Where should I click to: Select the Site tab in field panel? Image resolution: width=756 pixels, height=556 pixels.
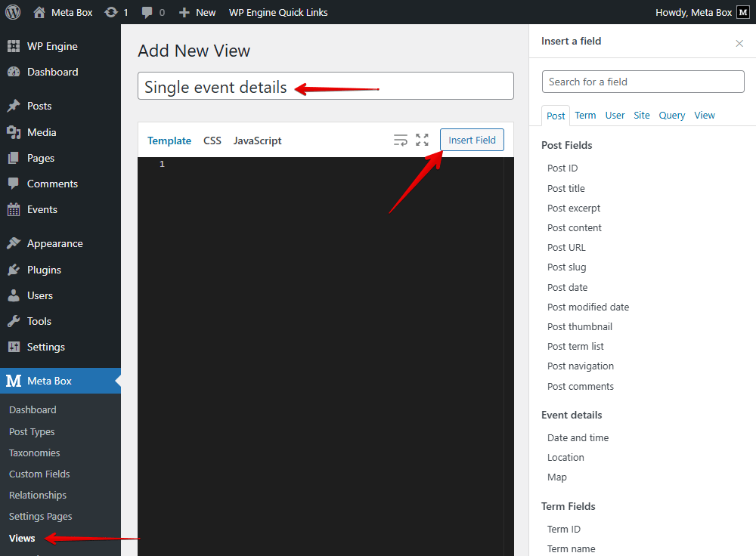642,115
